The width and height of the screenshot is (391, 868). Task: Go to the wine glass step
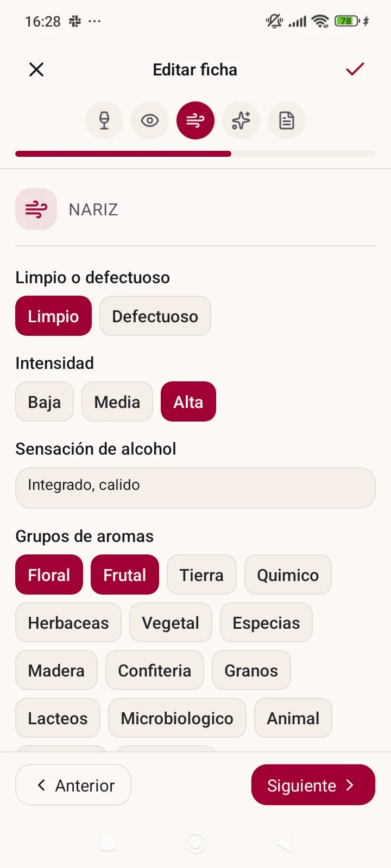(104, 120)
